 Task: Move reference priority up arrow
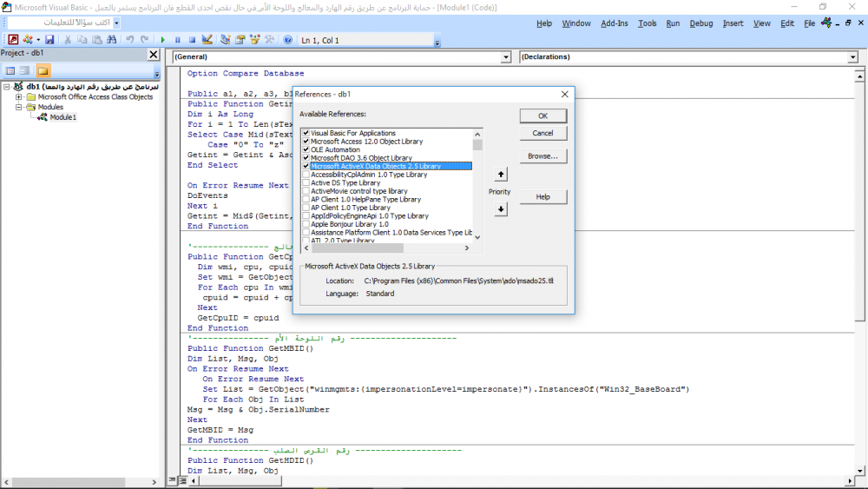click(x=501, y=175)
